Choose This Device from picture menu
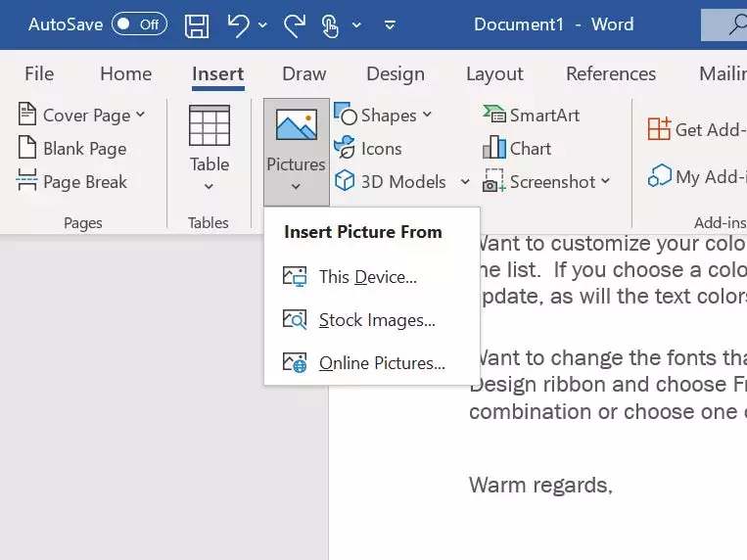This screenshot has width=747, height=560. (x=367, y=277)
